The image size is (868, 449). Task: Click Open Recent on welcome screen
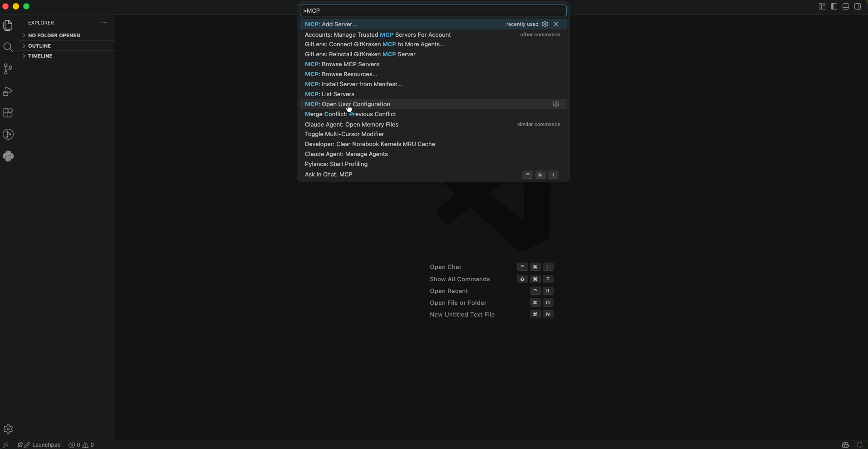[449, 291]
